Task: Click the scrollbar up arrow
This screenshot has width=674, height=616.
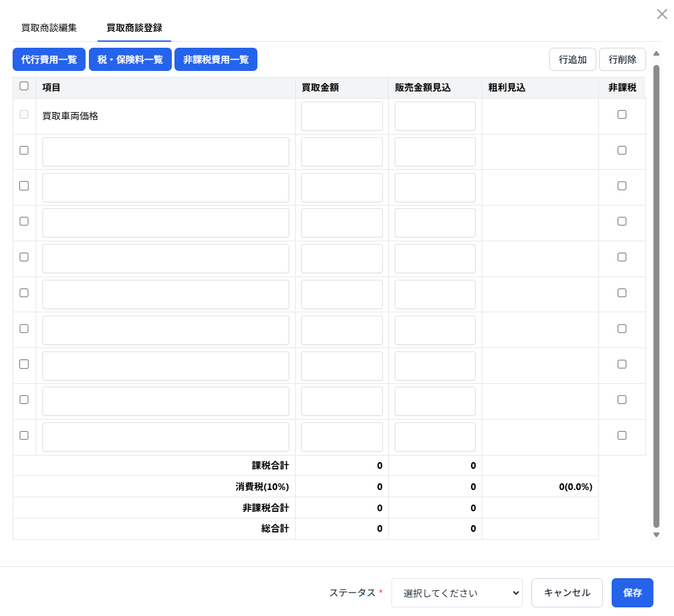Action: click(656, 54)
